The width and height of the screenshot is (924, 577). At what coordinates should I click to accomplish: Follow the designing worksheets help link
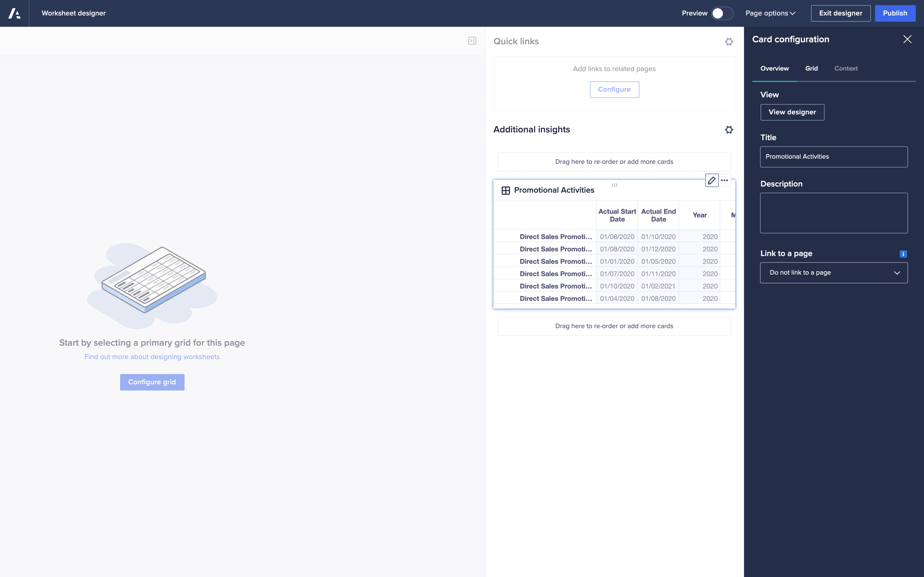tap(152, 357)
